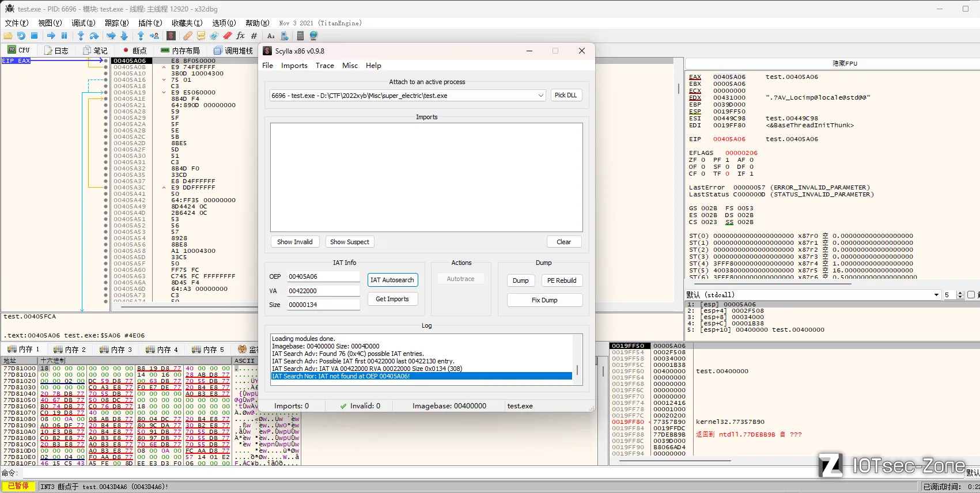
Task: Select log line 'IAT not found at OEP 00405A06!'
Action: click(422, 376)
